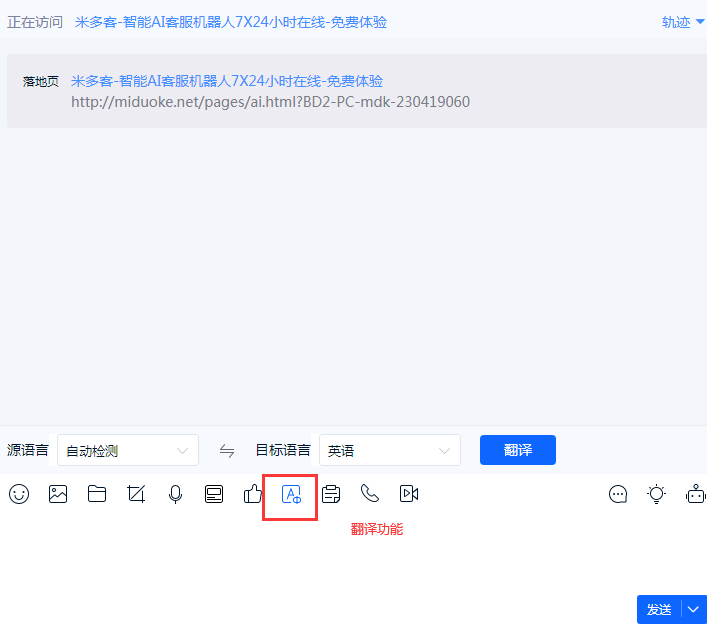Click the 正在访问 label
Viewport: 707px width, 625px height.
(35, 22)
